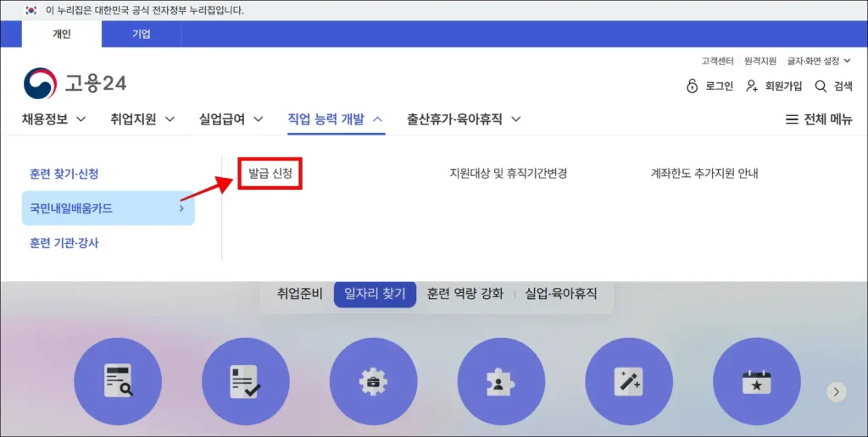Open the 글자·화면 설정 dropdown
The image size is (868, 437).
(819, 61)
